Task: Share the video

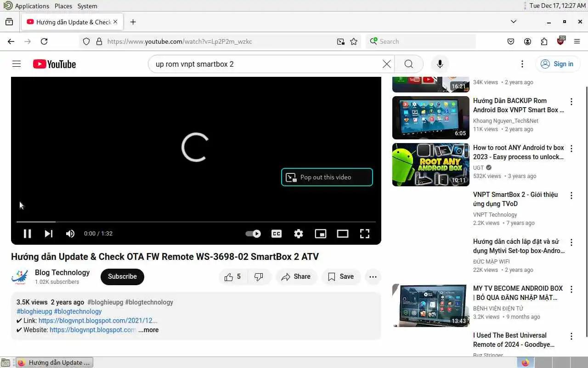Action: click(x=296, y=276)
